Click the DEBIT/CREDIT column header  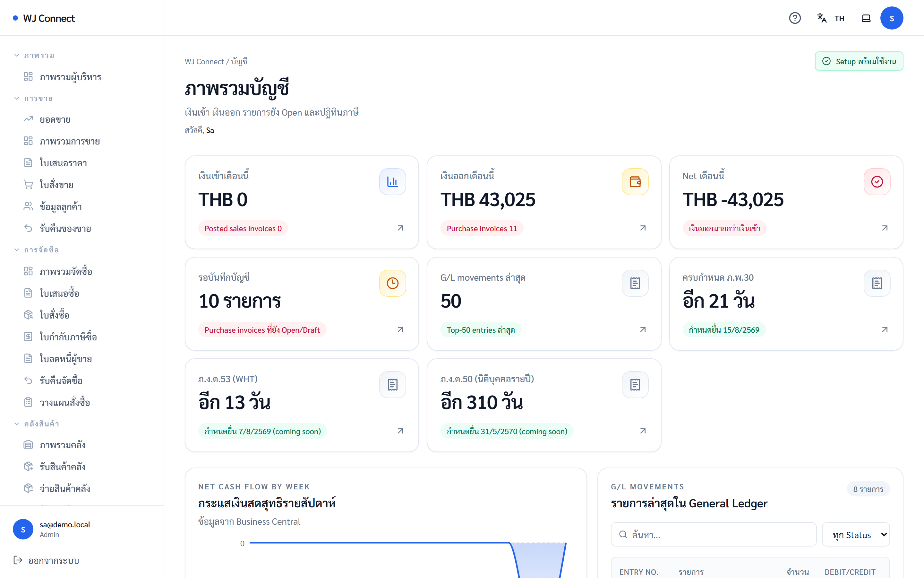click(850, 572)
